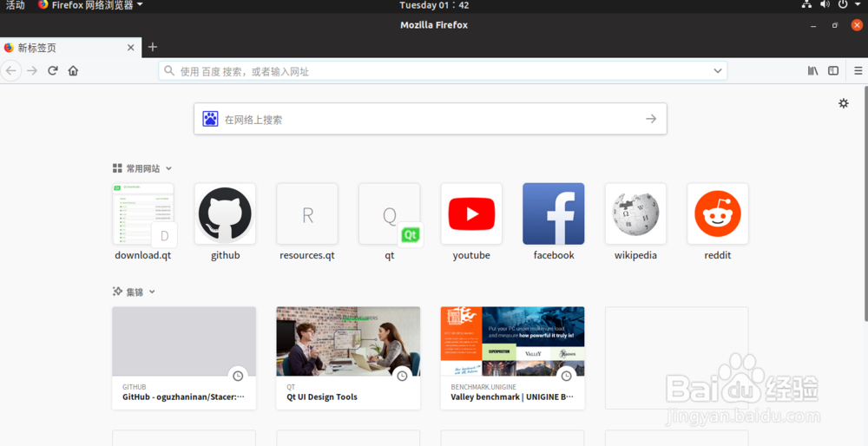Toggle the sidebar panel icon
Image resolution: width=868 pixels, height=446 pixels.
(x=833, y=71)
